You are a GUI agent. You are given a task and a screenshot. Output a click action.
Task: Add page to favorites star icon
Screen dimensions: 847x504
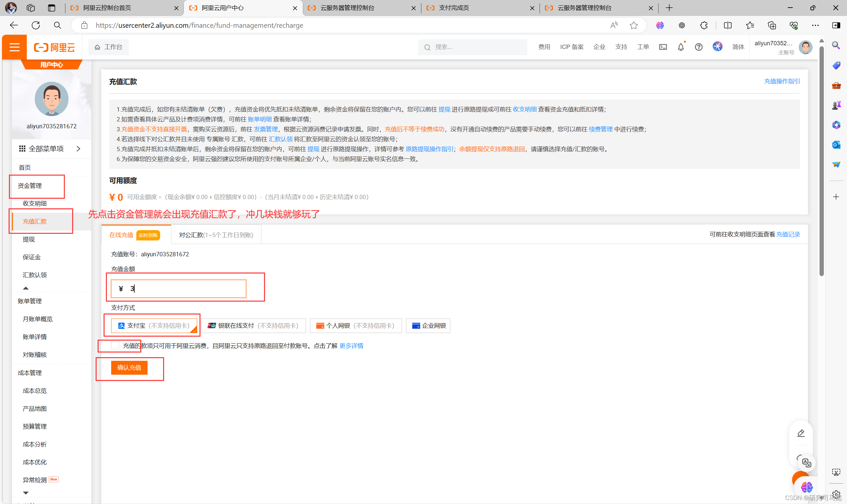pyautogui.click(x=634, y=25)
